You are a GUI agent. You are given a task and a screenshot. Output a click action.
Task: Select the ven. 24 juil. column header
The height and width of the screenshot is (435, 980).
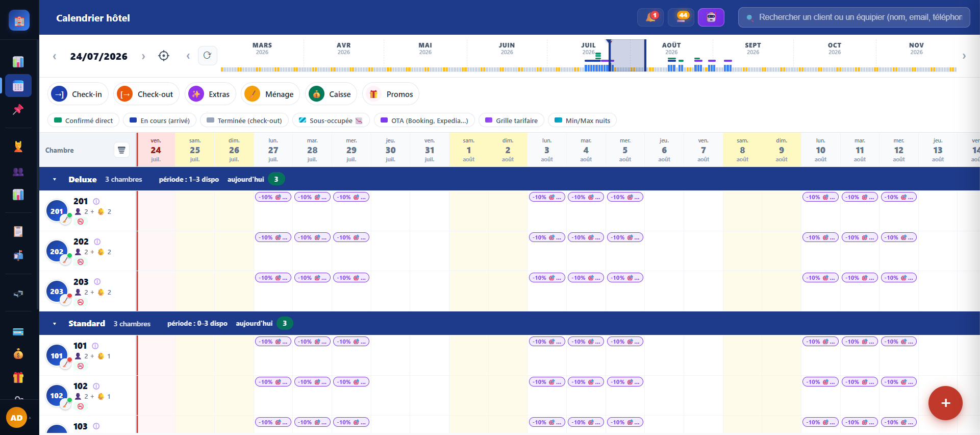156,150
